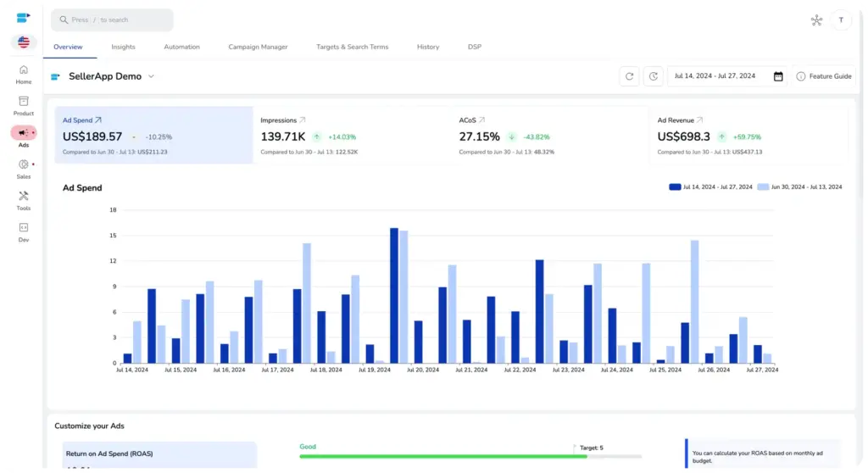This screenshot has height=473, width=868.
Task: Switch to Targets & Search Terms tab
Action: point(352,47)
